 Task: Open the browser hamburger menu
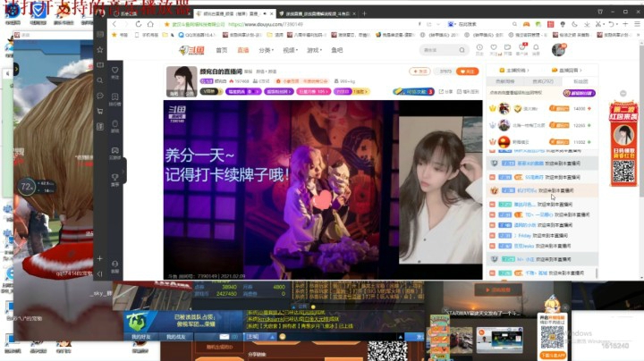pos(637,24)
